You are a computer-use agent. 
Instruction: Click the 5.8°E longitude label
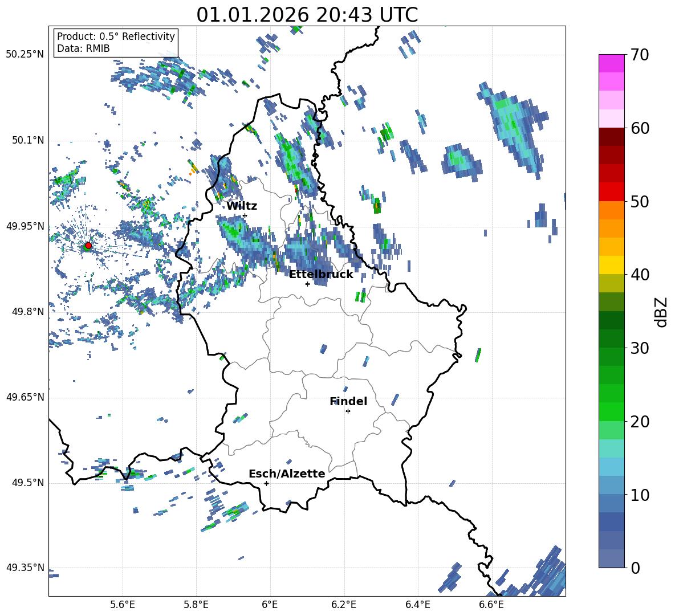pos(196,605)
